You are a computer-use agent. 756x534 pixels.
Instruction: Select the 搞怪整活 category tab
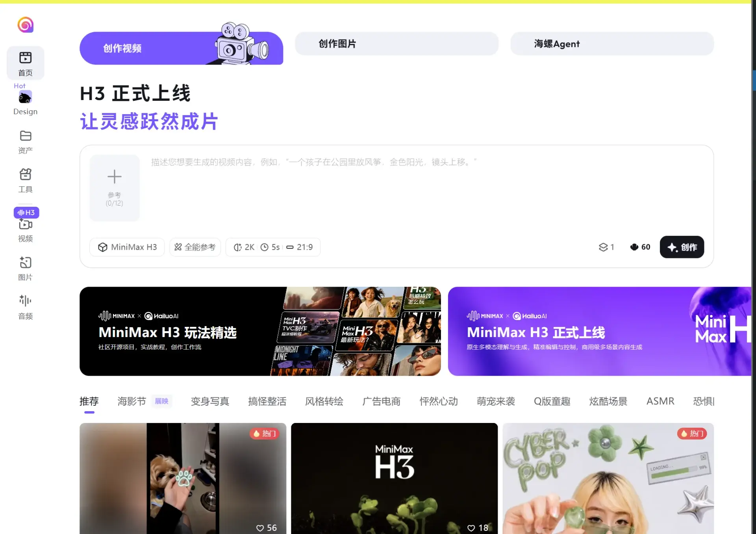(267, 401)
